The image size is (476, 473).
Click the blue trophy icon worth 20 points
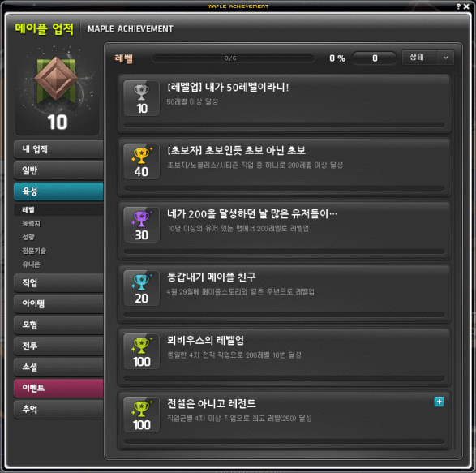(x=142, y=282)
